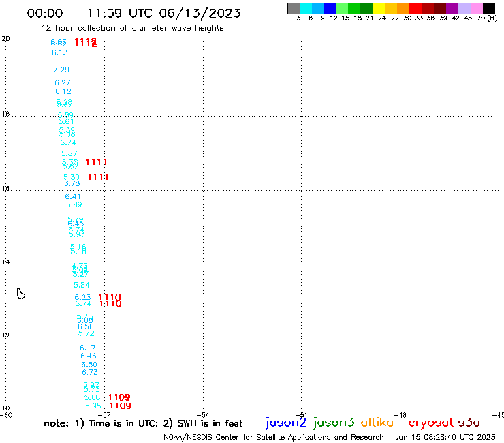
Task: Select the 24 label under the color scale
Action: pos(382,18)
